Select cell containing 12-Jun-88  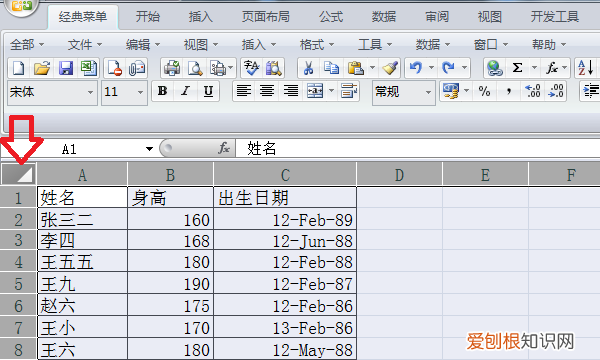pyautogui.click(x=285, y=241)
